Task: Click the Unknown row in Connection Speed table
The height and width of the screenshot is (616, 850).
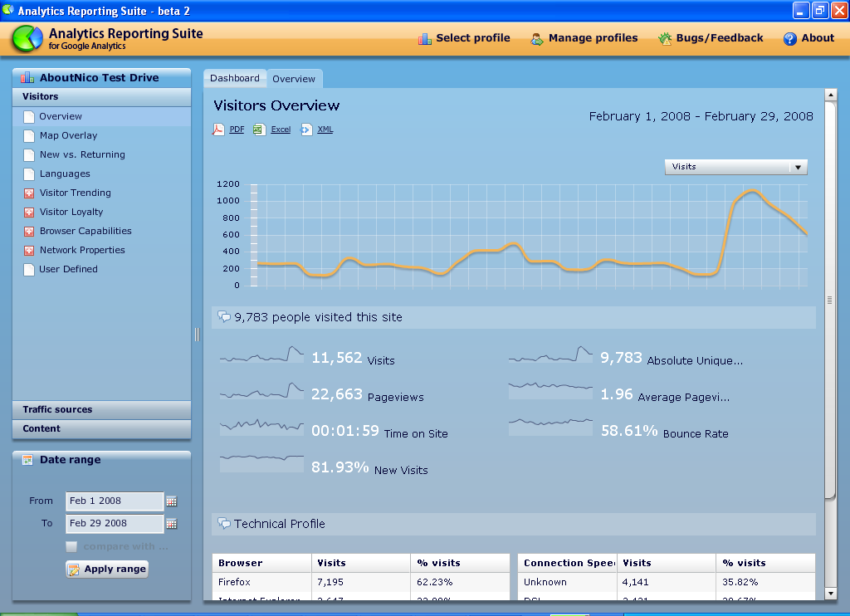Action: [x=667, y=583]
